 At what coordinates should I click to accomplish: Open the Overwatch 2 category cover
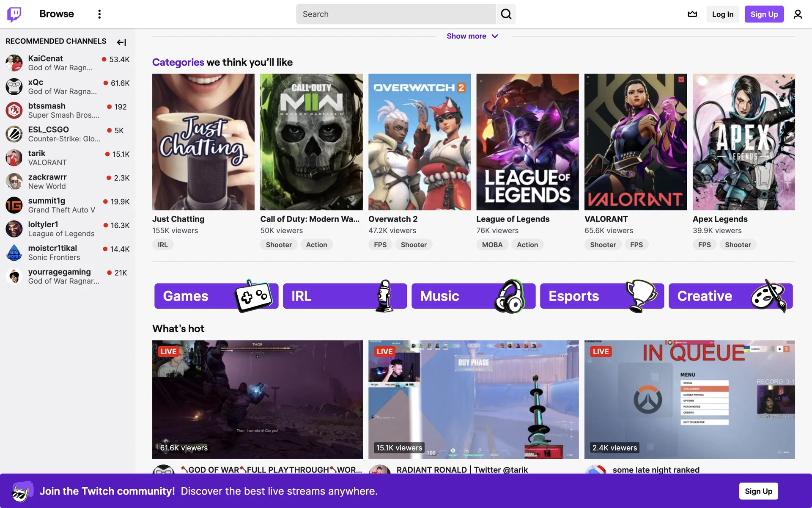click(419, 142)
